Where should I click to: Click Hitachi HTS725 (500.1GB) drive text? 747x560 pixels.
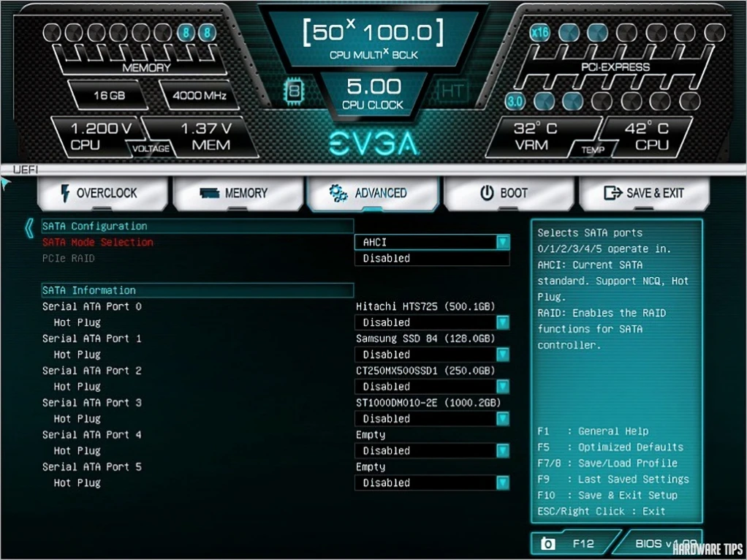[425, 306]
